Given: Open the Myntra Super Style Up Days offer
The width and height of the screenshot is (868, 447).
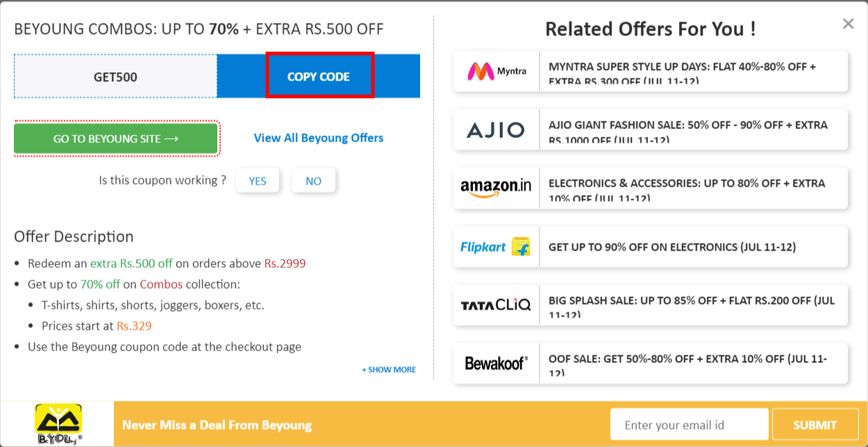Looking at the screenshot, I should tap(694, 71).
